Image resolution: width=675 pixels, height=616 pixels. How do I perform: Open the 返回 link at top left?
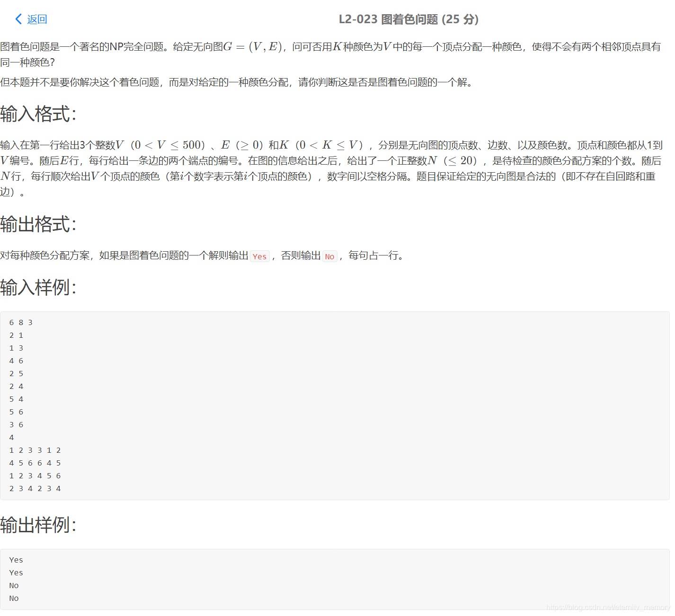coord(37,19)
